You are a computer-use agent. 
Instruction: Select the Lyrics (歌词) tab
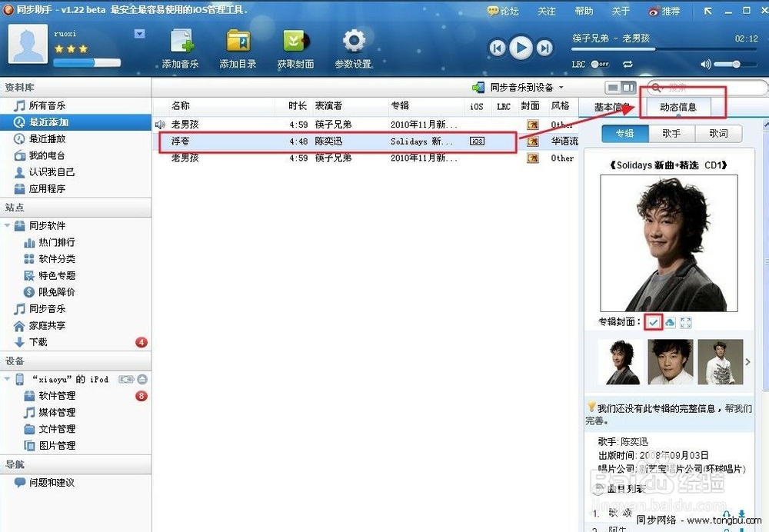point(718,133)
